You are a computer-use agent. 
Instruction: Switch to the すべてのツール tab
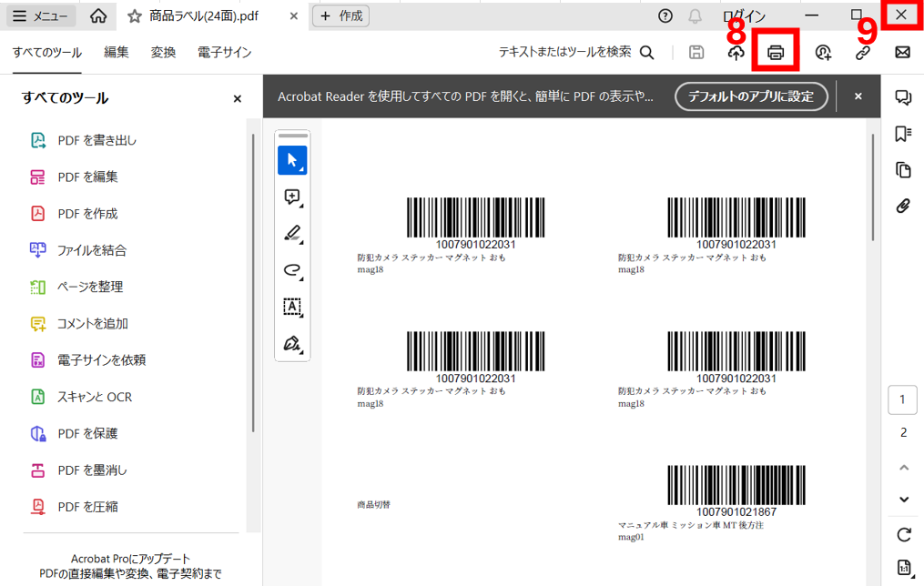47,53
